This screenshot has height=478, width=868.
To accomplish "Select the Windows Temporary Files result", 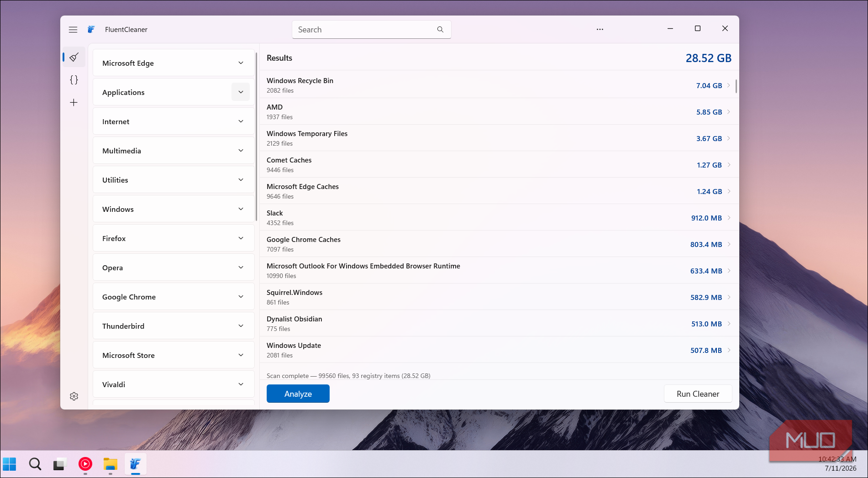I will point(499,138).
